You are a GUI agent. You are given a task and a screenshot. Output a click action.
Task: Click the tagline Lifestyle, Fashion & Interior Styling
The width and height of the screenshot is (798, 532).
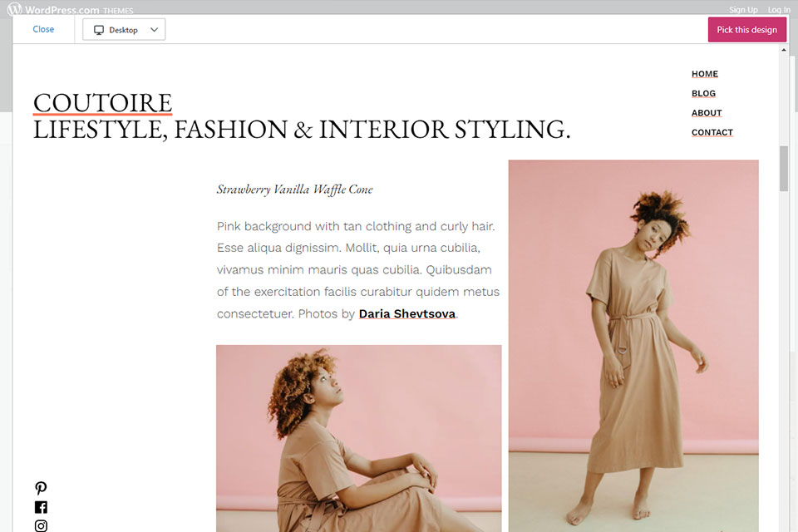pyautogui.click(x=302, y=130)
